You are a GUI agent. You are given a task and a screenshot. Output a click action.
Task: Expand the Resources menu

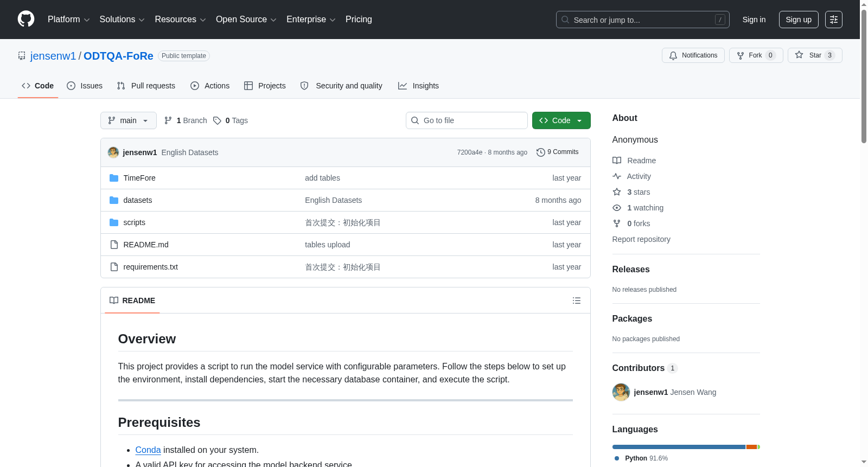click(x=181, y=20)
